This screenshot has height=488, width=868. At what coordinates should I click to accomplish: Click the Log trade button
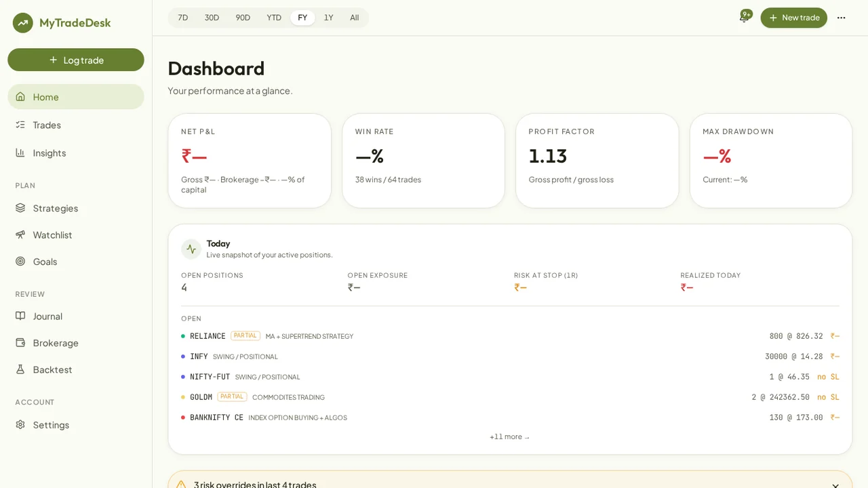(76, 60)
